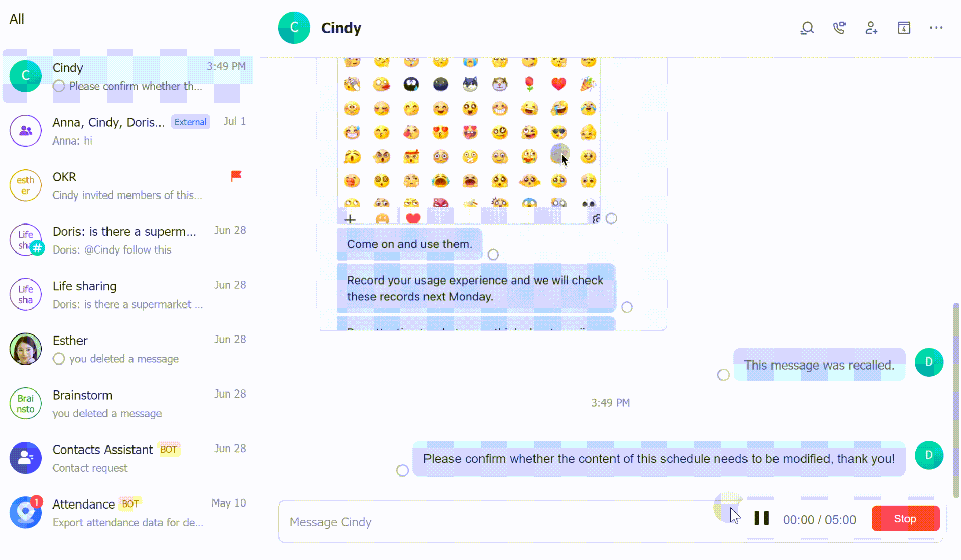The height and width of the screenshot is (560, 961).
Task: Pause the voice recording
Action: pyautogui.click(x=761, y=518)
